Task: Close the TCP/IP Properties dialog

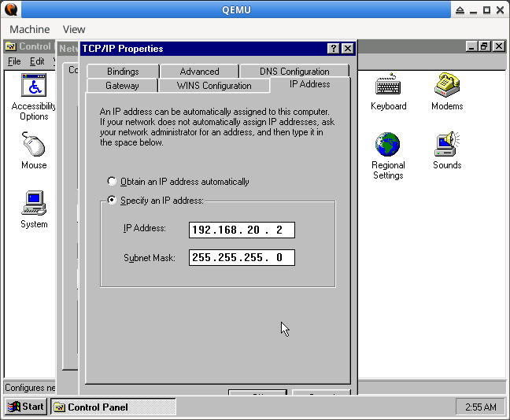Action: (348, 49)
